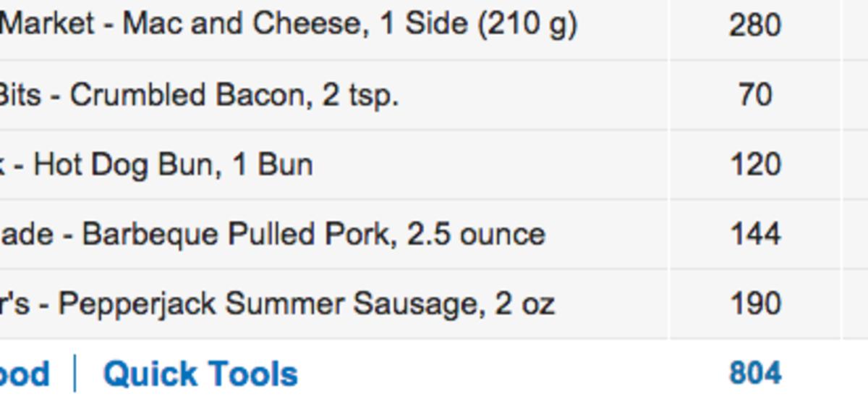Screen dimensions: 868x407
Task: Select the 144 calories cell
Action: click(x=754, y=235)
